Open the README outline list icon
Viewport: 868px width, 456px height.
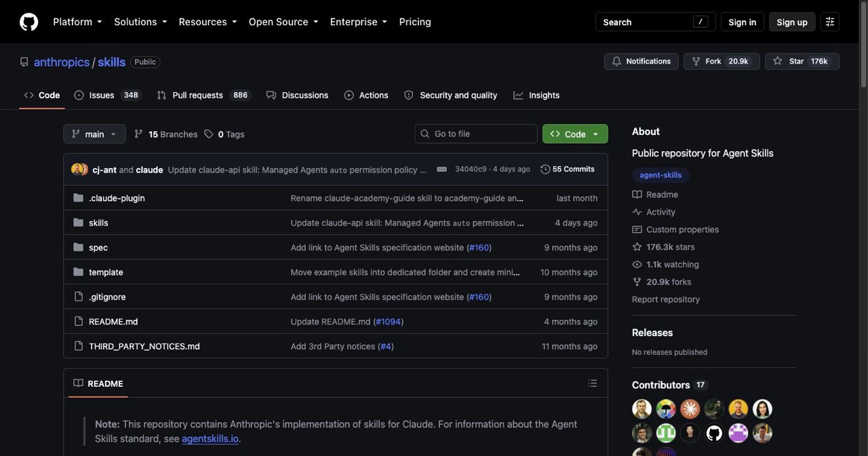click(593, 384)
